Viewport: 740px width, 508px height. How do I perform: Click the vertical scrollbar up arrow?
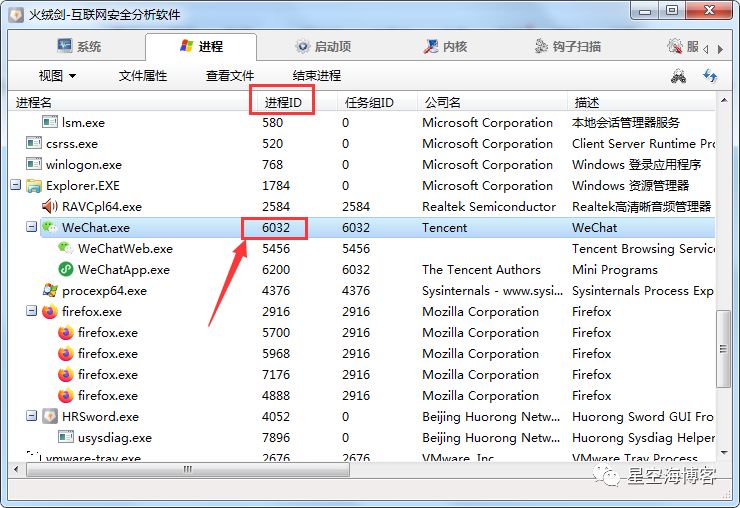[723, 100]
